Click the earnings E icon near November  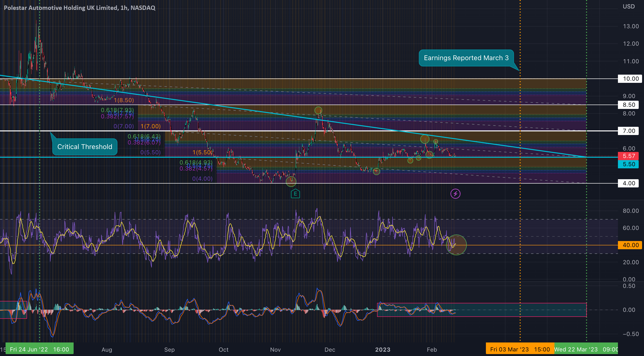pos(295,194)
